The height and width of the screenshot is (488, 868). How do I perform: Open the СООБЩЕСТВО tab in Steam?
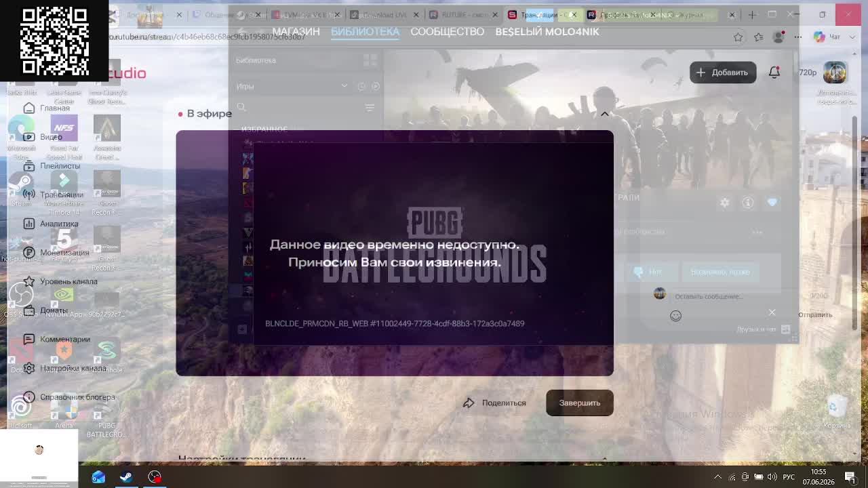pos(448,32)
